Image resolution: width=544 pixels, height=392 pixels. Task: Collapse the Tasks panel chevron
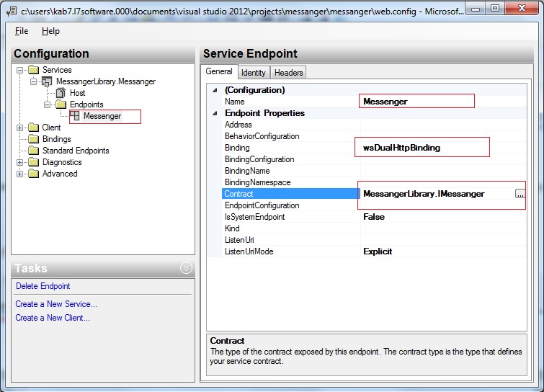[187, 268]
